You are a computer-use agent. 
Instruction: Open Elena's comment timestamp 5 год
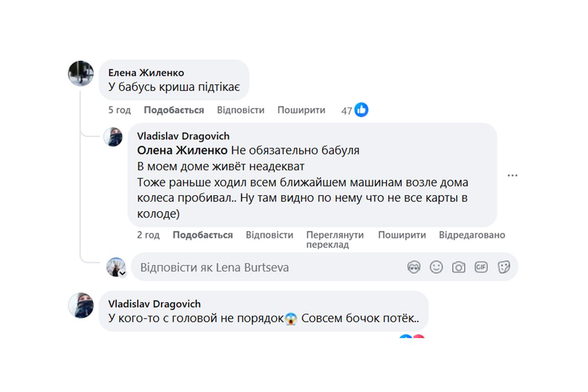coord(119,110)
